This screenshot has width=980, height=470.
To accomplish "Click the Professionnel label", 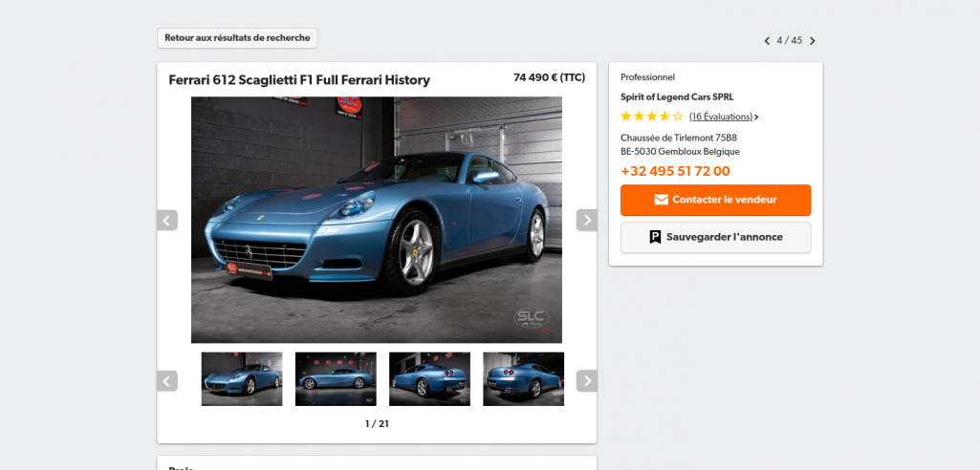I will click(647, 77).
